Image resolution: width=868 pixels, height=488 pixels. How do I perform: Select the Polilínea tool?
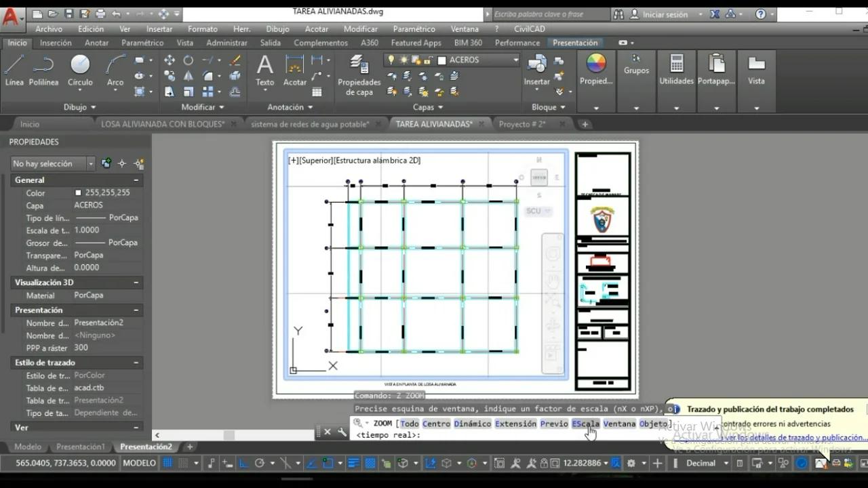click(43, 71)
